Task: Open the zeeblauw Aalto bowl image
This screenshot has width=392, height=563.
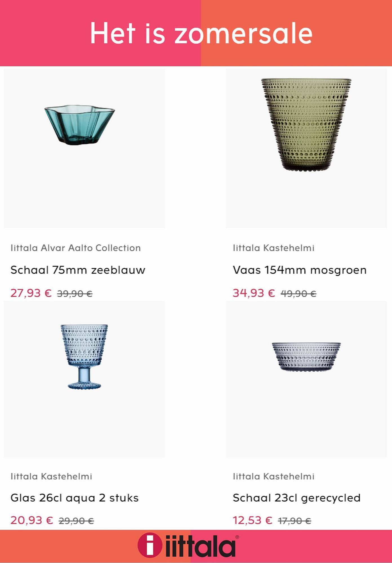Action: 84,148
